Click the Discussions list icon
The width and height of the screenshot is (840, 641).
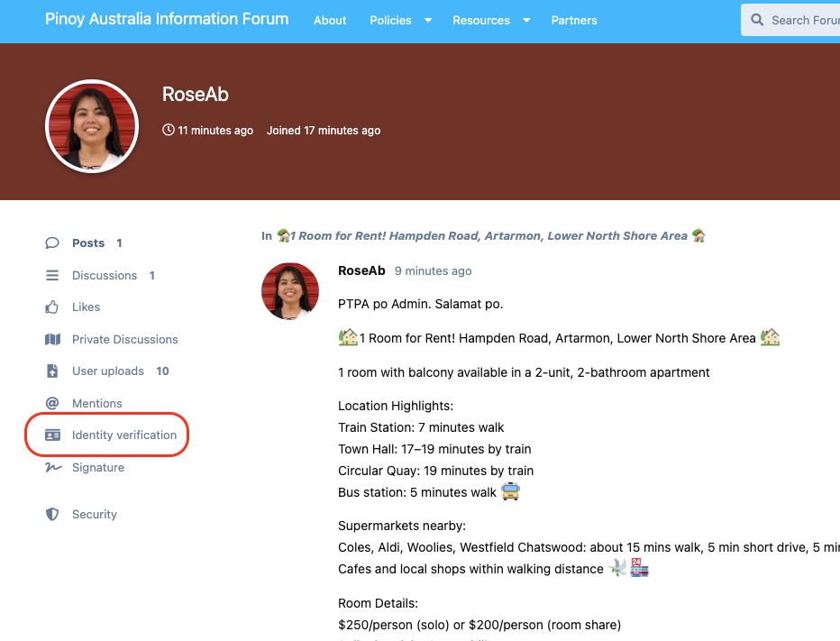tap(52, 276)
